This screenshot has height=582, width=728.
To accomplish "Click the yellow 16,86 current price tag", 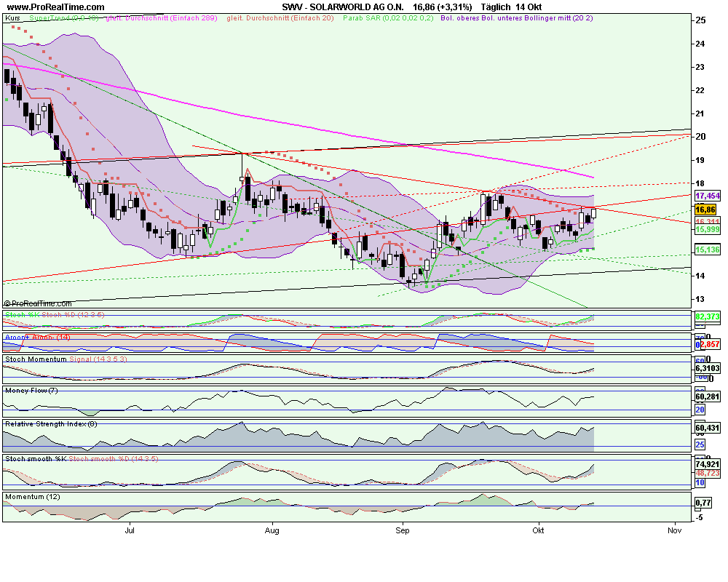I will tap(705, 210).
